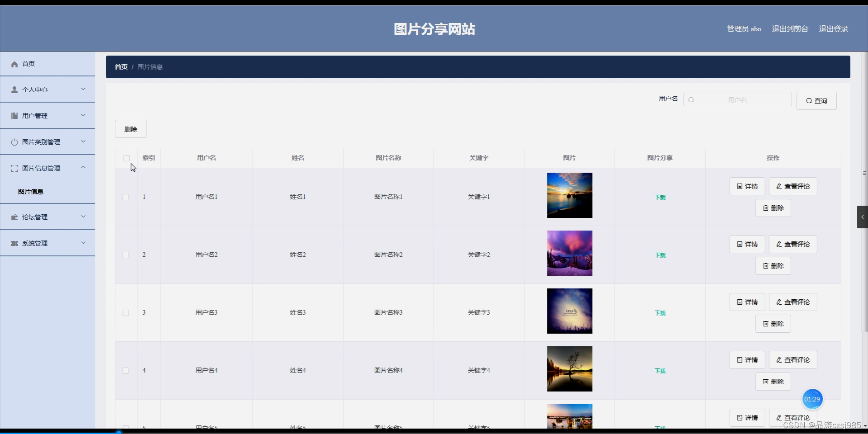Screen dimensions: 868x434
Task: Click the 图片分享网站 site title
Action: [434, 29]
